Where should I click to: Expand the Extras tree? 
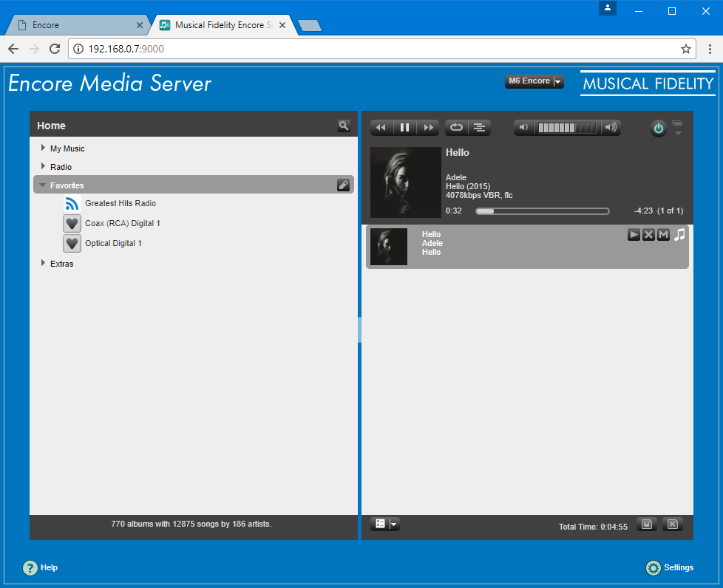click(x=44, y=263)
